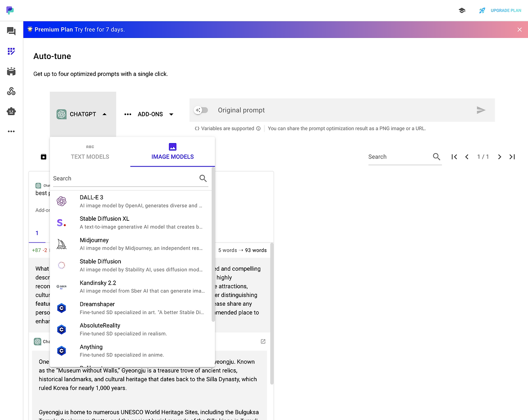Click the search magnifier in model dropdown
Image resolution: width=528 pixels, height=420 pixels.
[203, 178]
